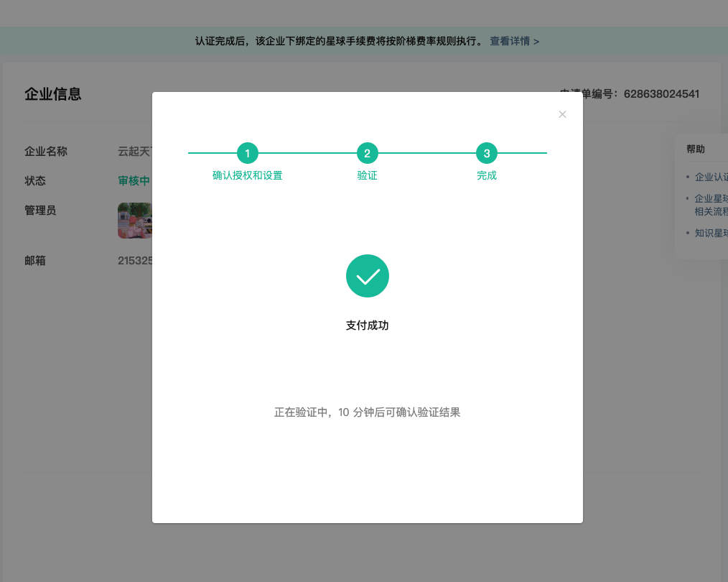
Task: Click the company name value 云起天
Action: pyautogui.click(x=135, y=152)
